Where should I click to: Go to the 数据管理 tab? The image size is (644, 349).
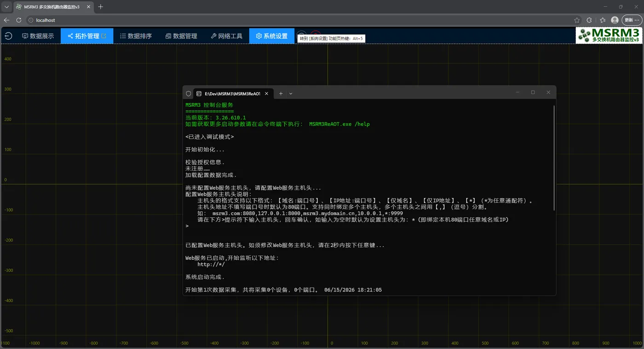click(x=181, y=36)
